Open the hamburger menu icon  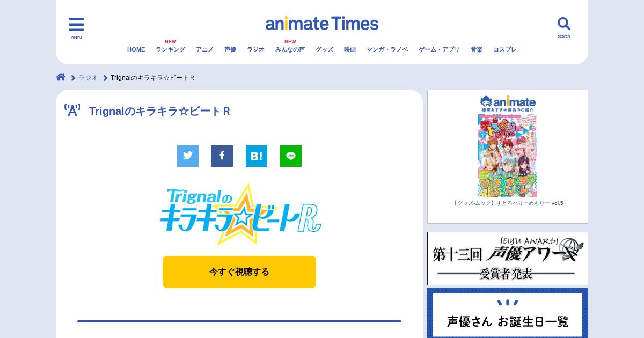pos(76,25)
